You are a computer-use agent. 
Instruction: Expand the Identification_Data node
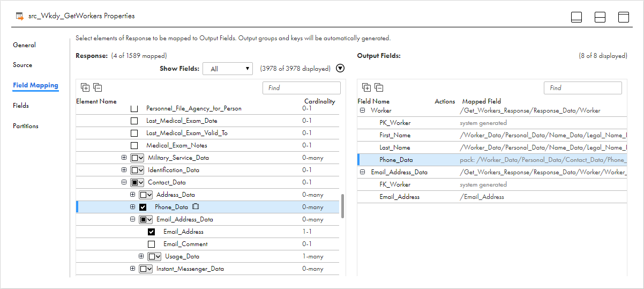[124, 170]
